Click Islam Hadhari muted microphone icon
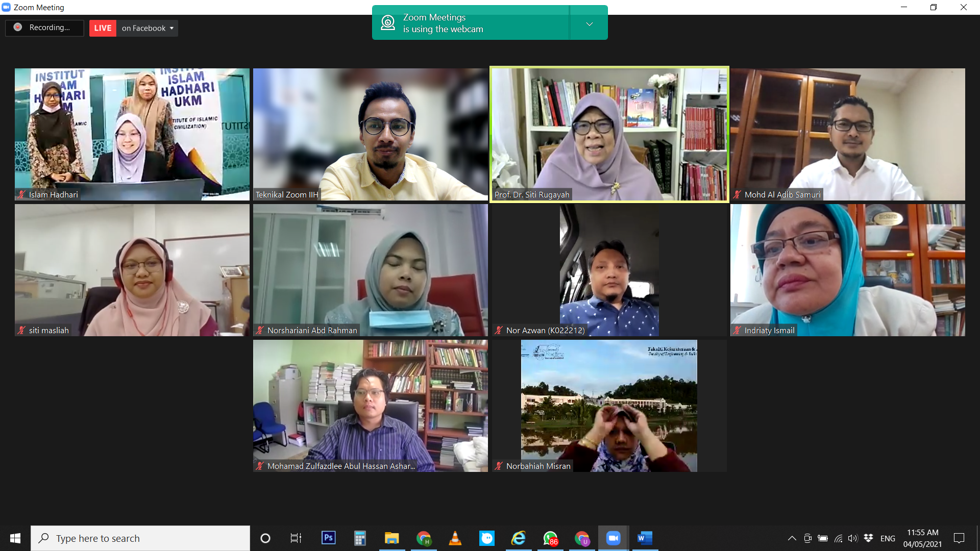The height and width of the screenshot is (551, 980). click(21, 194)
